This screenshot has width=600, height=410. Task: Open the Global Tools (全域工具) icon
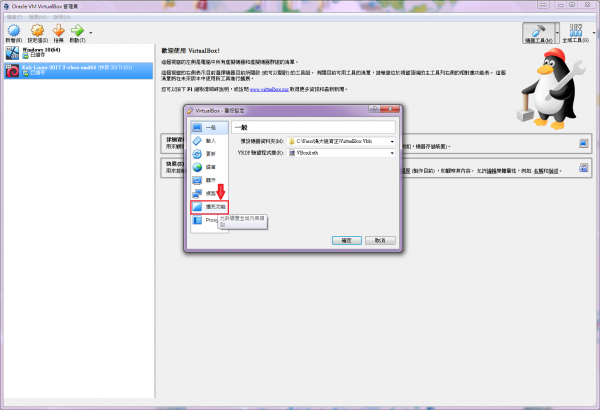575,32
